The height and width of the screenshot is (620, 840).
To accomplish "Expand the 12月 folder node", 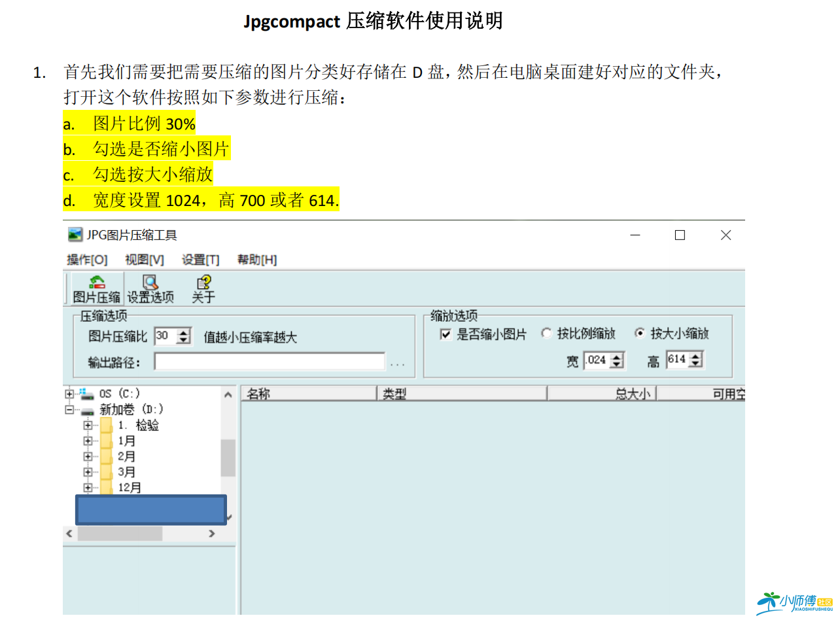I will tap(88, 487).
